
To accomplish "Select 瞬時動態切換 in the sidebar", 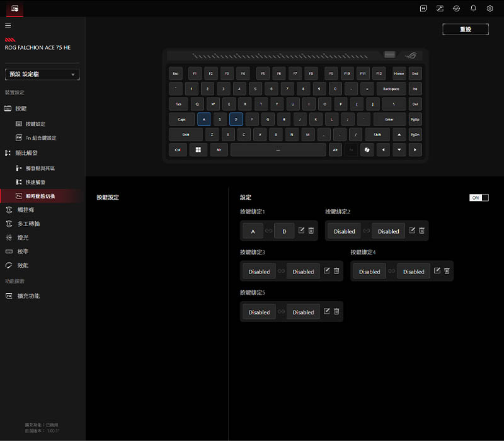I will pyautogui.click(x=40, y=196).
